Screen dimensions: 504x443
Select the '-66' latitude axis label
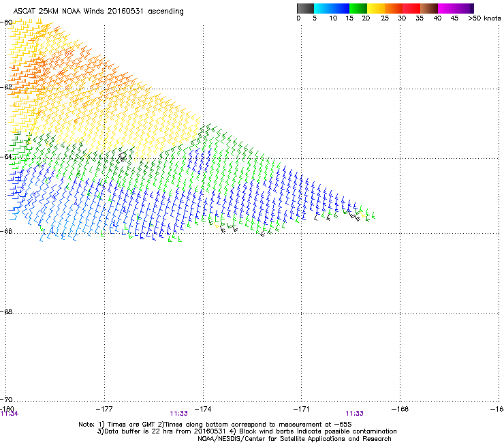6,231
